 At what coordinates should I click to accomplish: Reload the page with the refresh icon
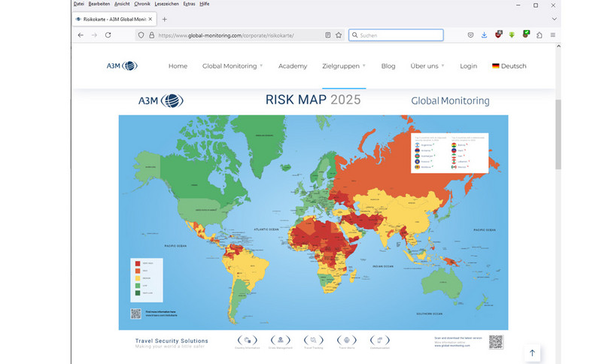pos(108,35)
